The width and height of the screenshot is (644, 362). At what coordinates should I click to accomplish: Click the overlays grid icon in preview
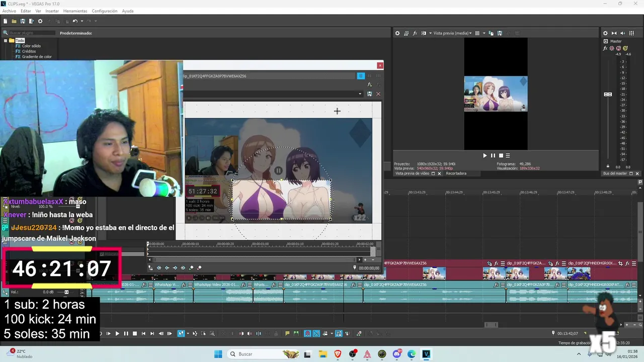coord(477,33)
